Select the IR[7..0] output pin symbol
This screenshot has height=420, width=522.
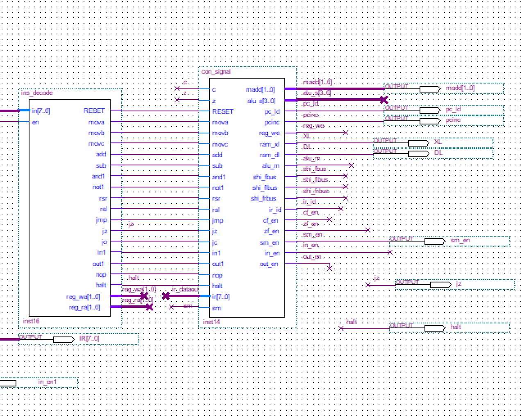coord(64,339)
